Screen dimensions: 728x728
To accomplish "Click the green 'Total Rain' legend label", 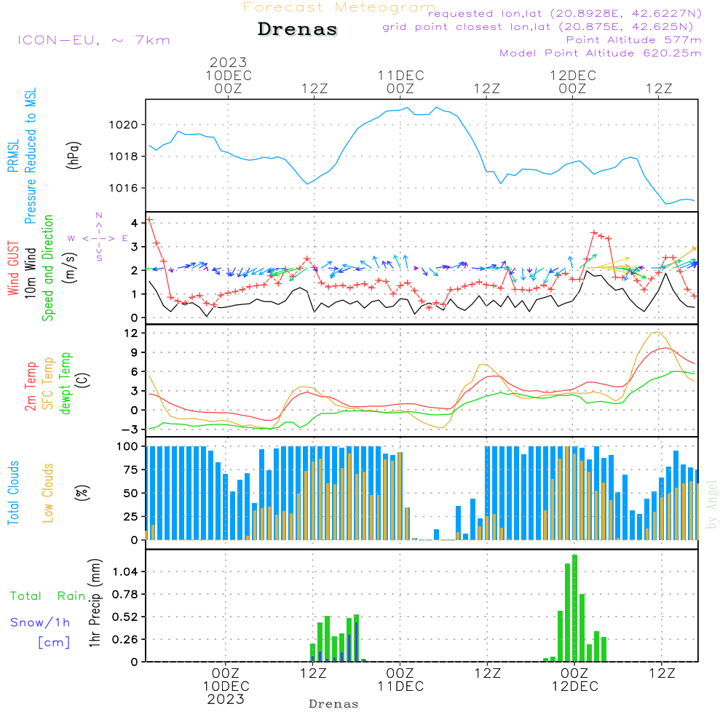I will coord(48,596).
